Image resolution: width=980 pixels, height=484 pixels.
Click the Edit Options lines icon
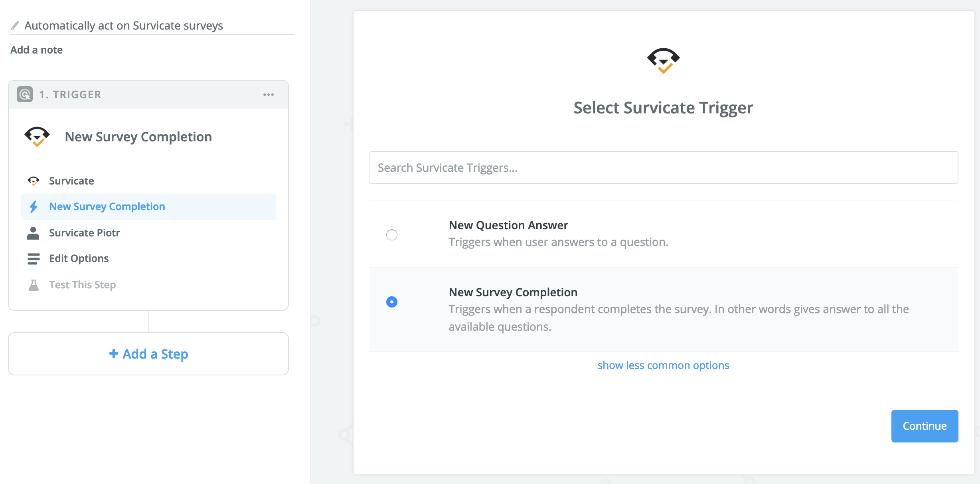coord(34,258)
